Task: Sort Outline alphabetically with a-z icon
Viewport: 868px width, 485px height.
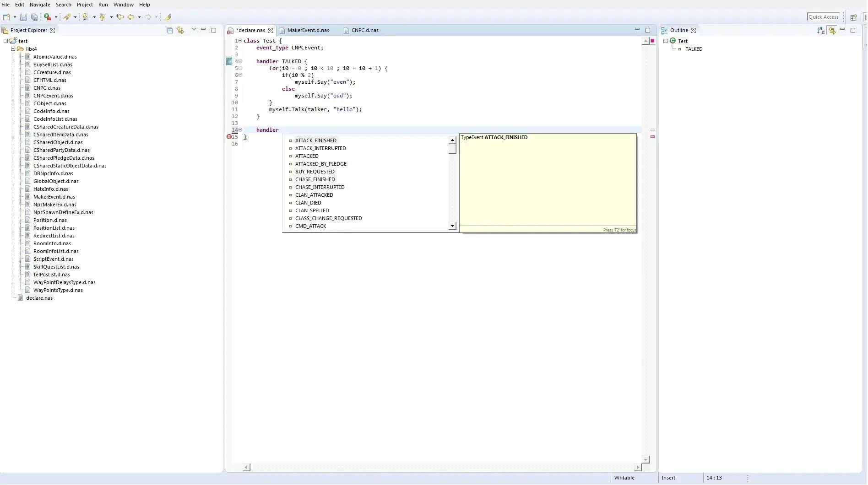Action: click(821, 30)
